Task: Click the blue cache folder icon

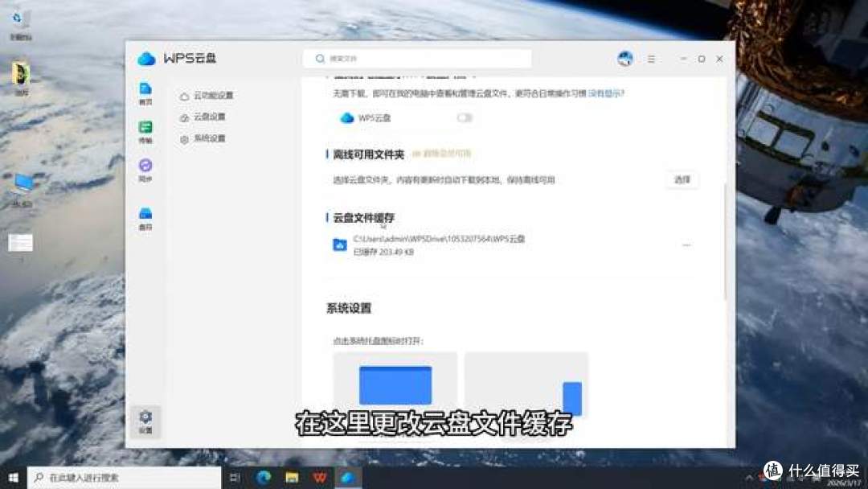Action: click(339, 244)
